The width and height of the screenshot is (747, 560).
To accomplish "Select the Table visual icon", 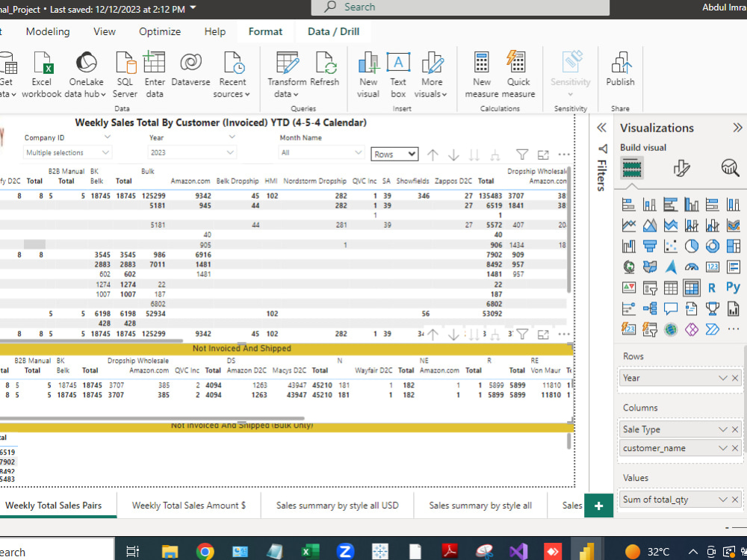I will 670,287.
